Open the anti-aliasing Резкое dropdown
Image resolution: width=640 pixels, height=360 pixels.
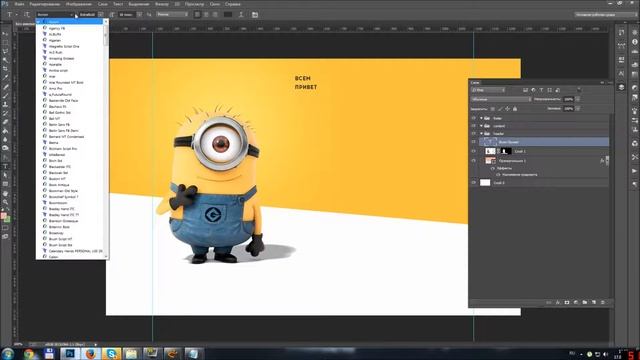tap(172, 15)
